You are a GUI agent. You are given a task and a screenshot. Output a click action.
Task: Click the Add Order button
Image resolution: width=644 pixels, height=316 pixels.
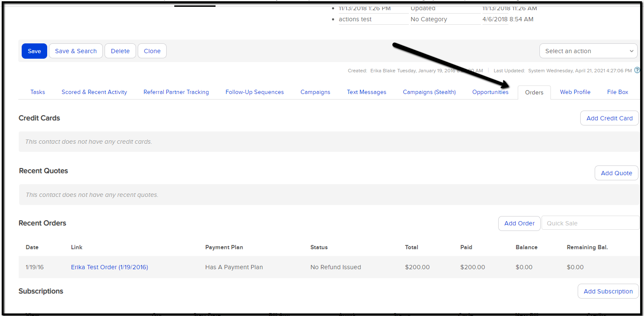[x=519, y=223]
